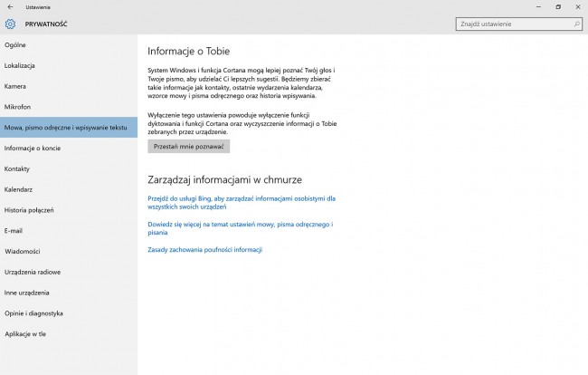588x375 pixels.
Task: Close the Ustawienia window
Action: (578, 6)
